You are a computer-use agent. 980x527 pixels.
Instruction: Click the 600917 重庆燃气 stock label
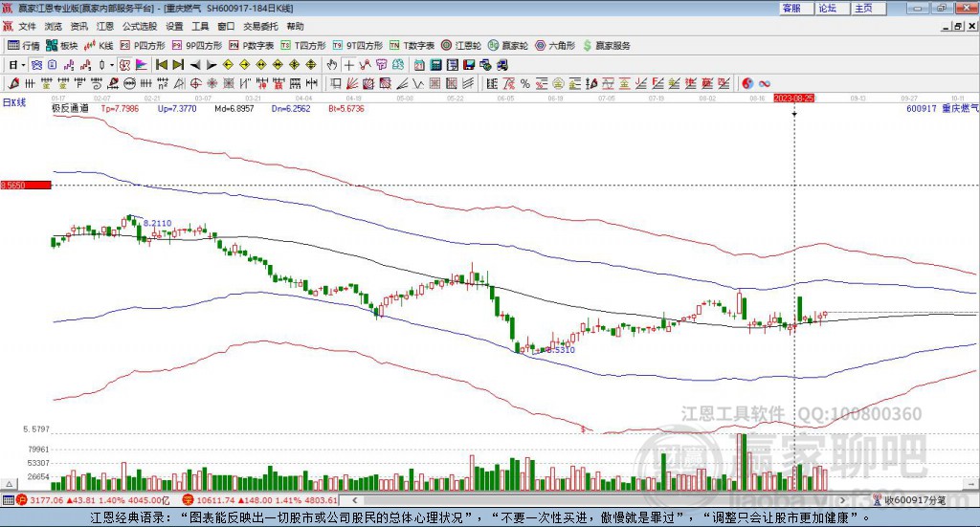pos(943,109)
